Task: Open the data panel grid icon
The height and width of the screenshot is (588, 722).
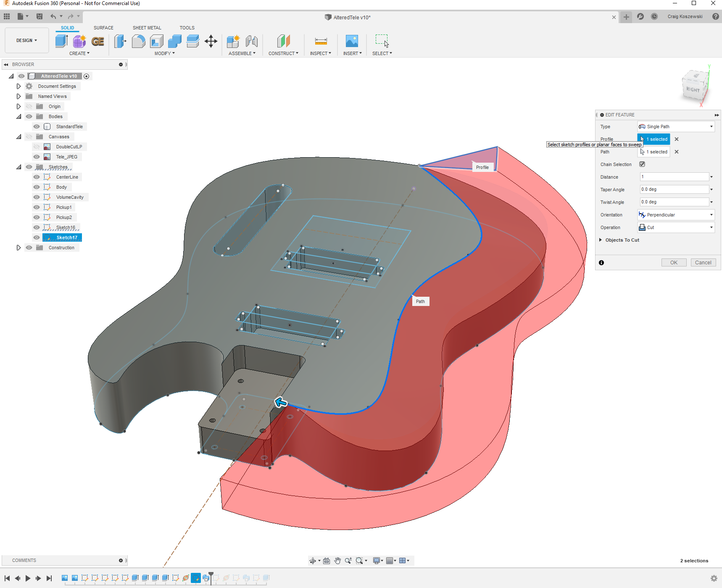Action: (x=7, y=16)
